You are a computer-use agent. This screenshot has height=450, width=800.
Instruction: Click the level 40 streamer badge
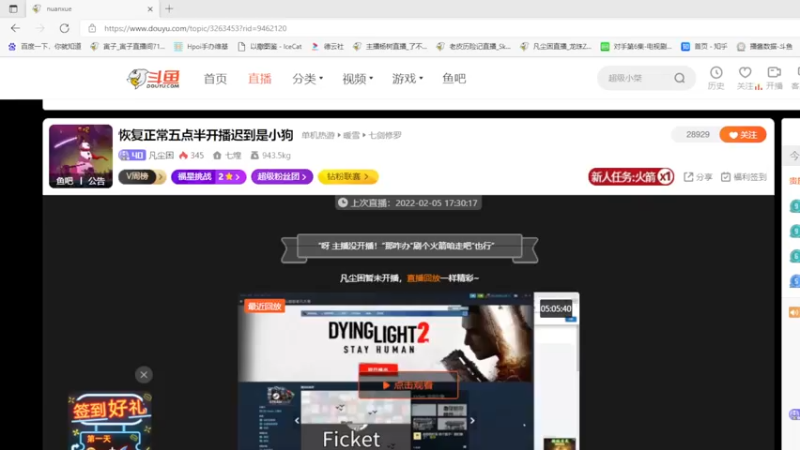click(132, 155)
